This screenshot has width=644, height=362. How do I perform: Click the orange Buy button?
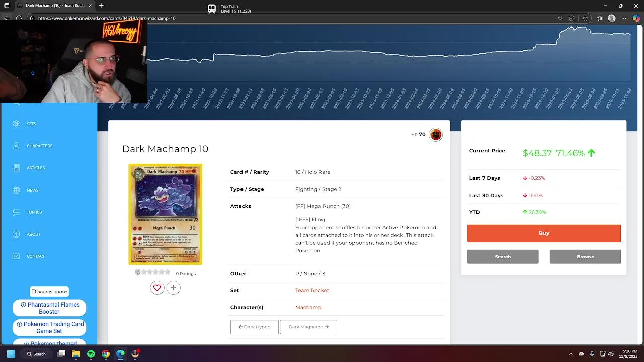544,233
